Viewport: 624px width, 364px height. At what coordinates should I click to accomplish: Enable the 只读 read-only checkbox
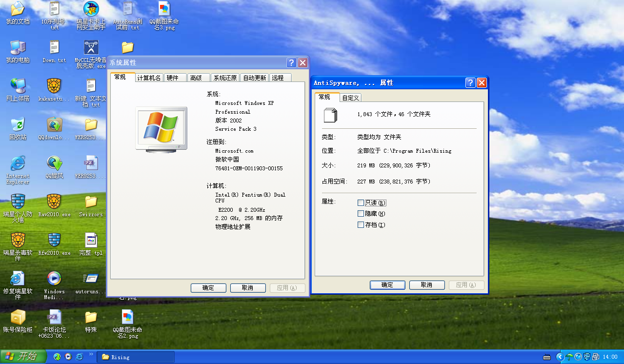point(361,202)
